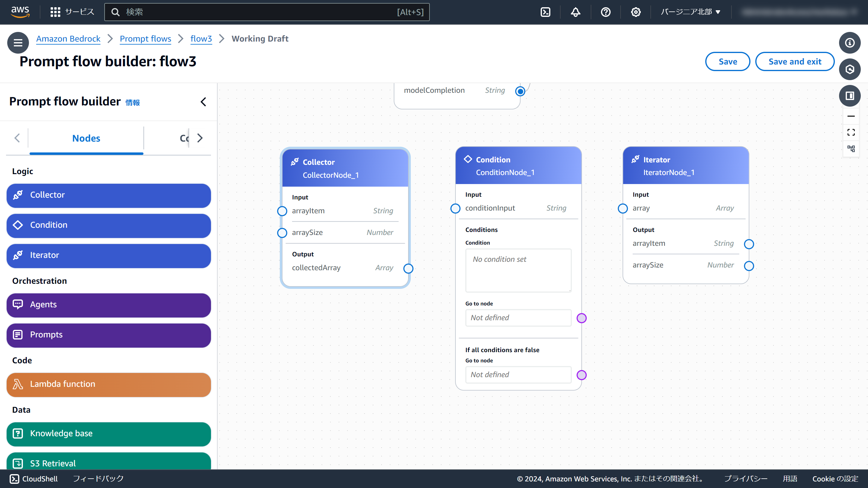The image size is (868, 488).
Task: Select the Nodes tab
Action: coord(86,138)
